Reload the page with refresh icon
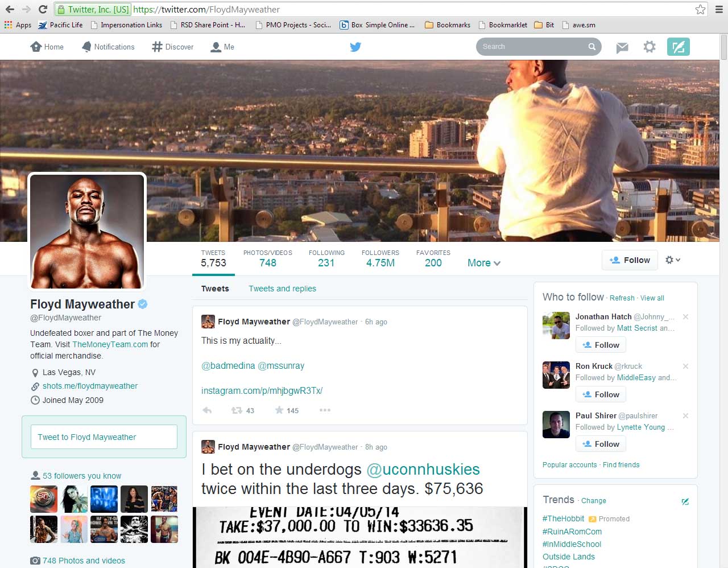 click(43, 9)
